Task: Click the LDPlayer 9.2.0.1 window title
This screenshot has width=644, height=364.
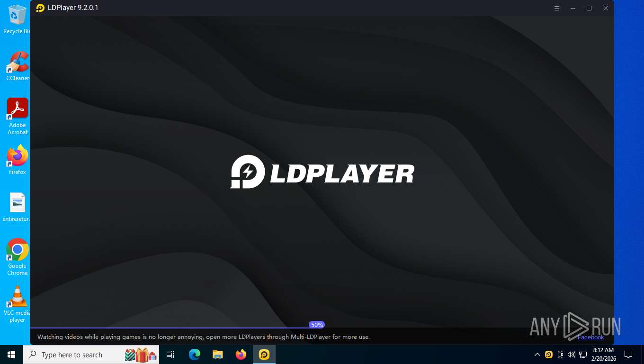Action: (73, 8)
